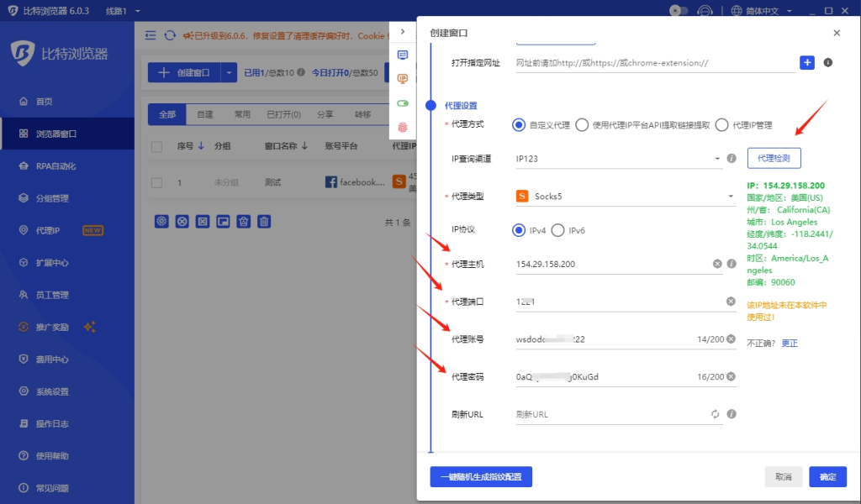Image resolution: width=861 pixels, height=504 pixels.
Task: Toggle the switch in the top title bar
Action: [679, 11]
